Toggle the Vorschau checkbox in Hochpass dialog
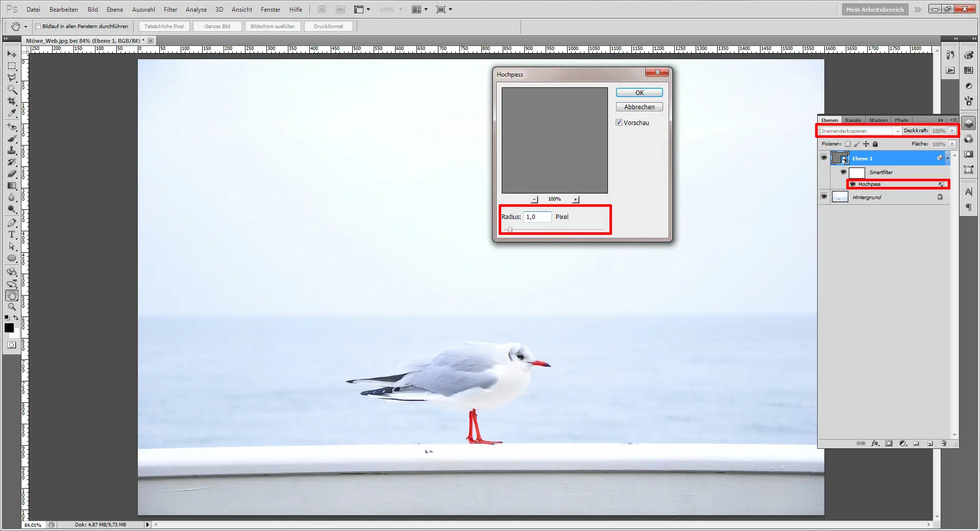Image resolution: width=980 pixels, height=531 pixels. click(619, 123)
